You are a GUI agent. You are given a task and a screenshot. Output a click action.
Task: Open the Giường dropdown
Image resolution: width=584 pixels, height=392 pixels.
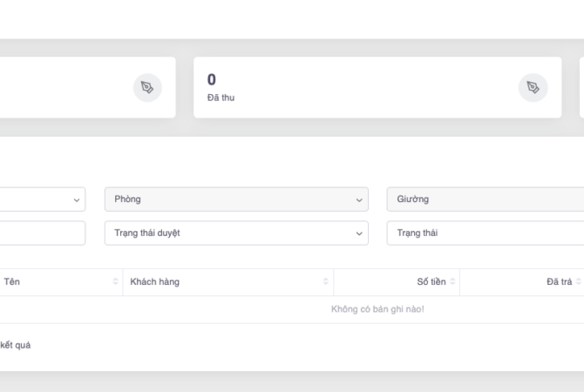[485, 199]
